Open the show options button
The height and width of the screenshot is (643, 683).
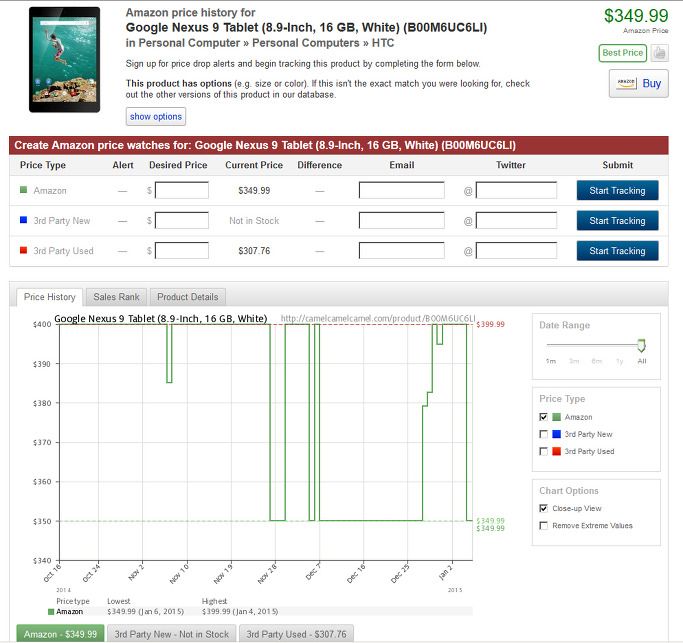(x=156, y=116)
